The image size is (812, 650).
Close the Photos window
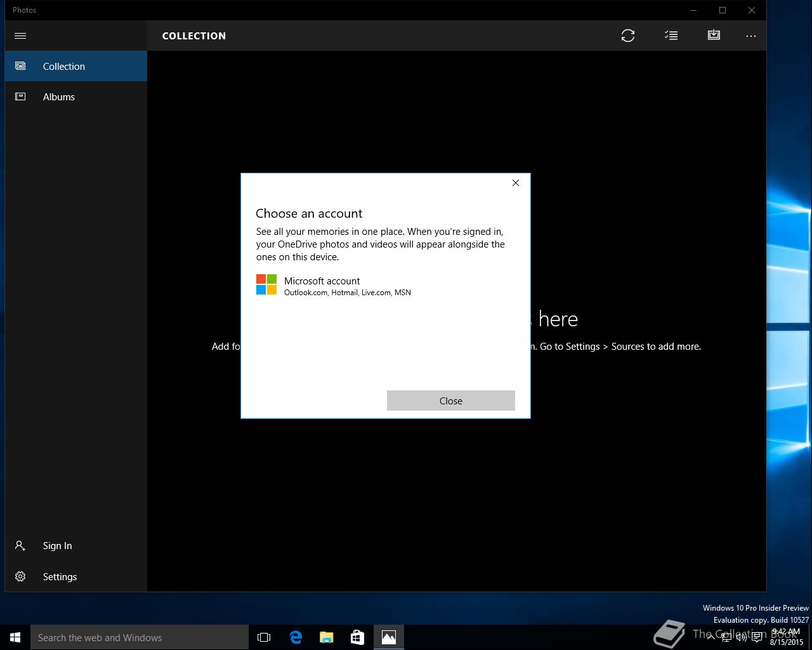(x=752, y=10)
